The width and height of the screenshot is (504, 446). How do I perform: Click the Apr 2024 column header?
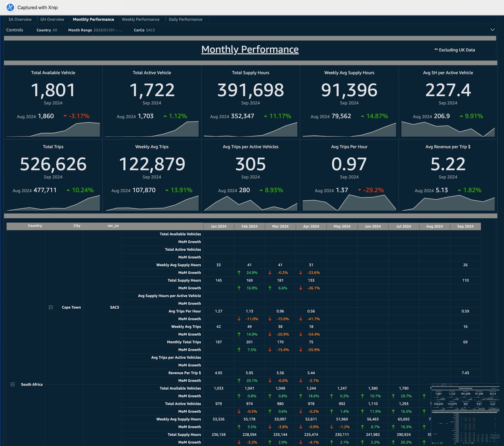point(311,226)
